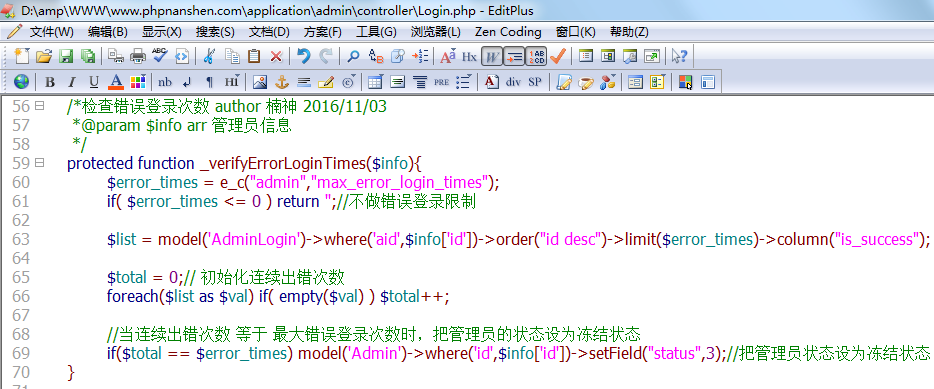Insert PRE tag
Image resolution: width=934 pixels, height=389 pixels.
click(x=441, y=82)
